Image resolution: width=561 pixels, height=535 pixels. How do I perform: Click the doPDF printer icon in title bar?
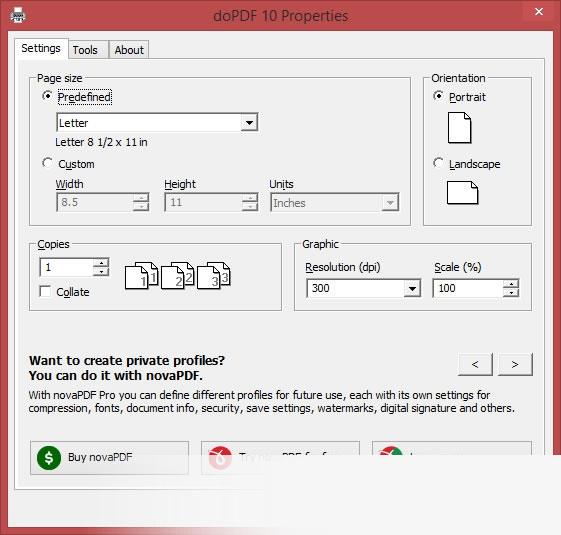tap(18, 15)
